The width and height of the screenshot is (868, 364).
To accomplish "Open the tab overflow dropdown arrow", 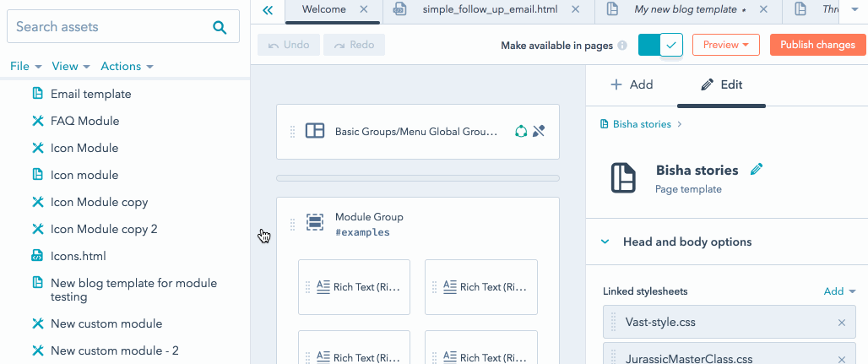I will (854, 10).
